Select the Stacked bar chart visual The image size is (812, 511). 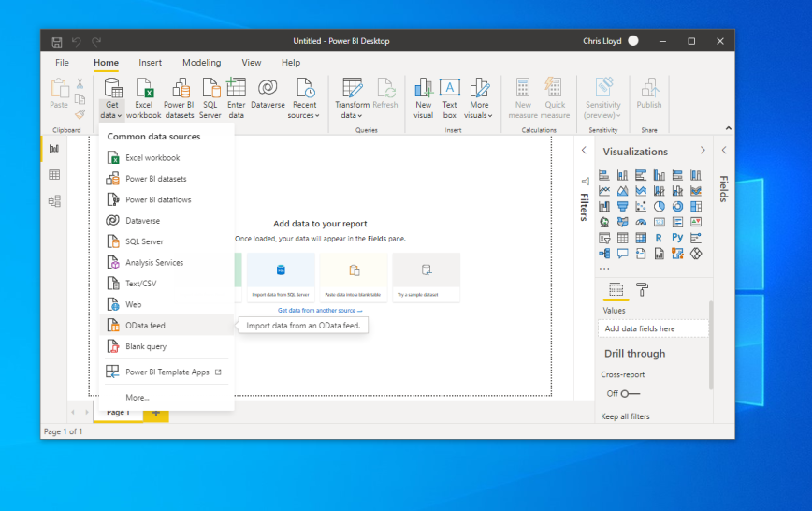603,175
